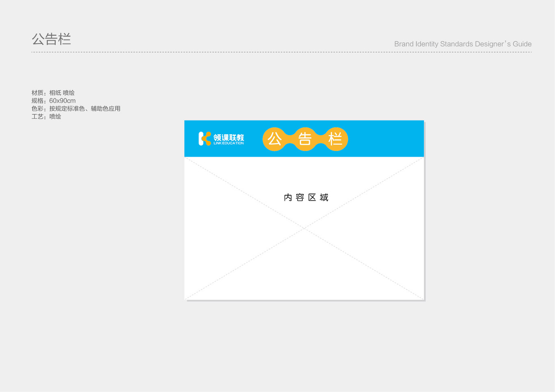Click the 色彩：按规定标准色、辅助色应用 line
The height and width of the screenshot is (392, 555).
click(x=76, y=108)
